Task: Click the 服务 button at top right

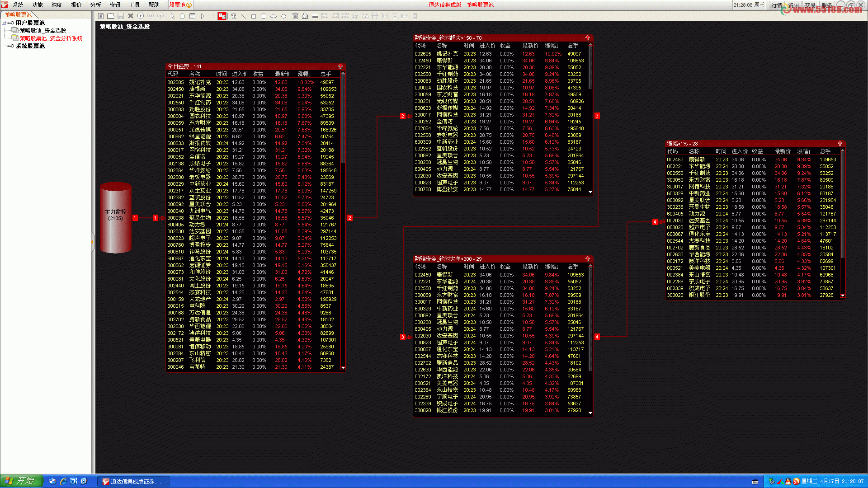Action: tap(827, 5)
